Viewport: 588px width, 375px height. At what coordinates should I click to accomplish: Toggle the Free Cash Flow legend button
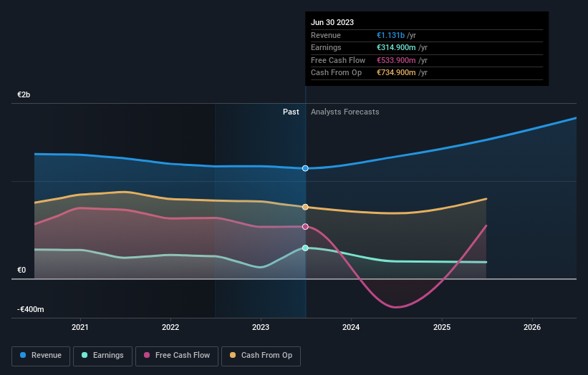177,356
